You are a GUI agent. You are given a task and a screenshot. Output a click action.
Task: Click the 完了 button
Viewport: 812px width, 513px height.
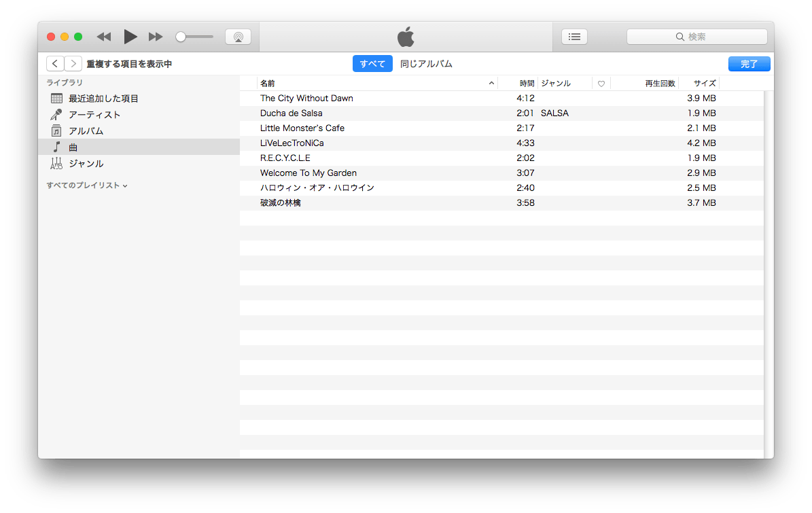coord(749,64)
